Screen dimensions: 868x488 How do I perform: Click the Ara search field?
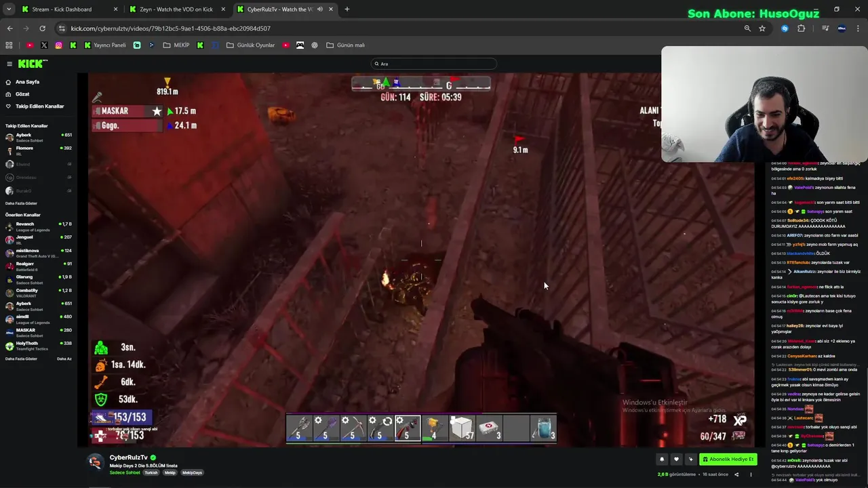pos(434,64)
